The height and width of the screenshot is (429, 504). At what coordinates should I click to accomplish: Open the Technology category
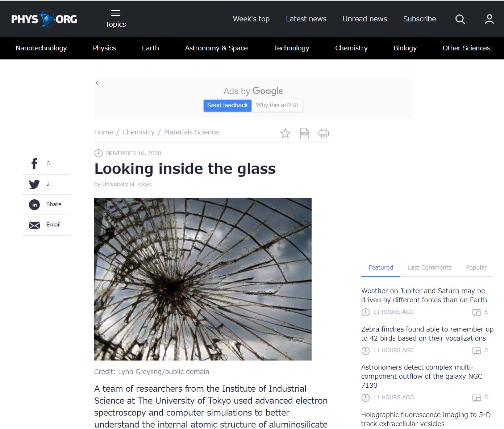[291, 48]
